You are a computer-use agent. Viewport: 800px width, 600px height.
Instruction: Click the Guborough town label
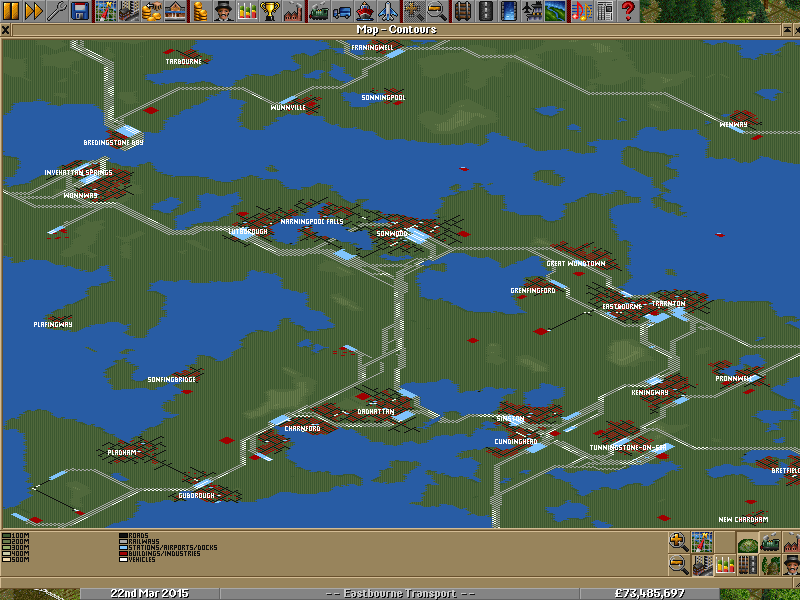(x=196, y=495)
